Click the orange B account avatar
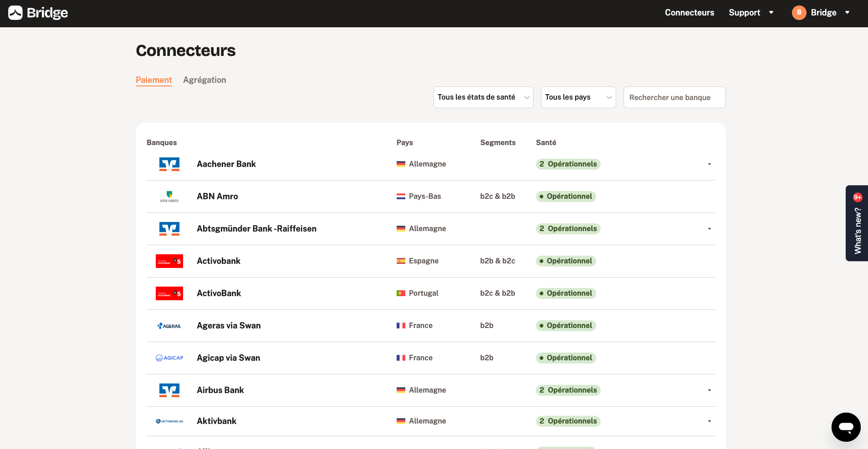This screenshot has width=868, height=449. [799, 13]
